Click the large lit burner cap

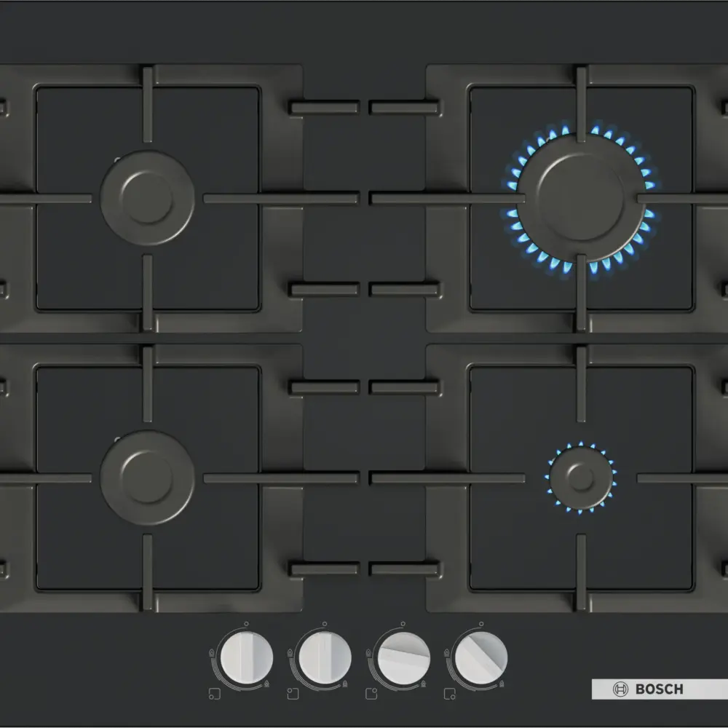tap(580, 198)
